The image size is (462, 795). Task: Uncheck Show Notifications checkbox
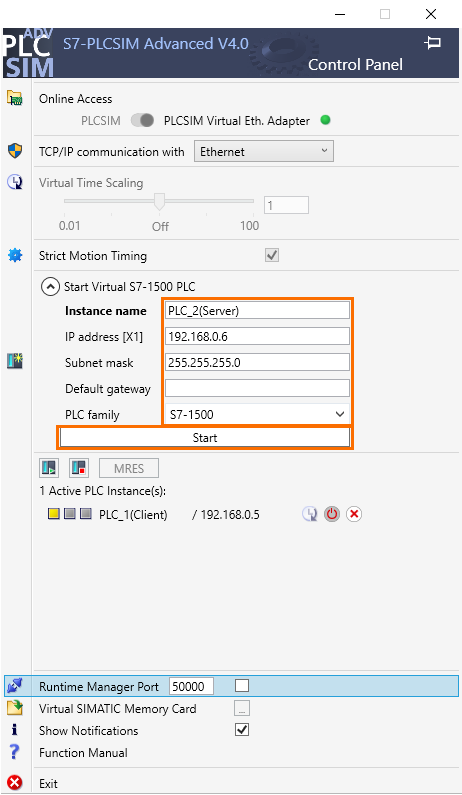click(242, 730)
